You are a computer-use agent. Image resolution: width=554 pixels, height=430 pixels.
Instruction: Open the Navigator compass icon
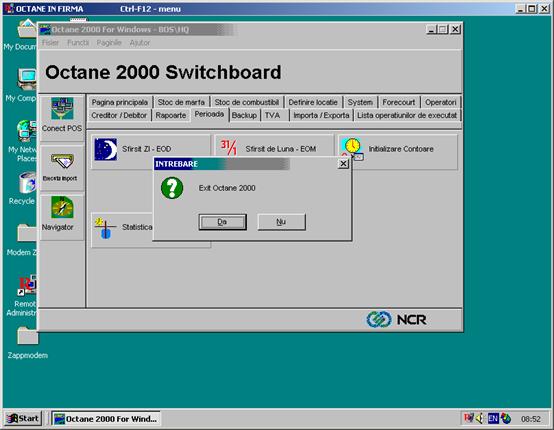pyautogui.click(x=62, y=207)
